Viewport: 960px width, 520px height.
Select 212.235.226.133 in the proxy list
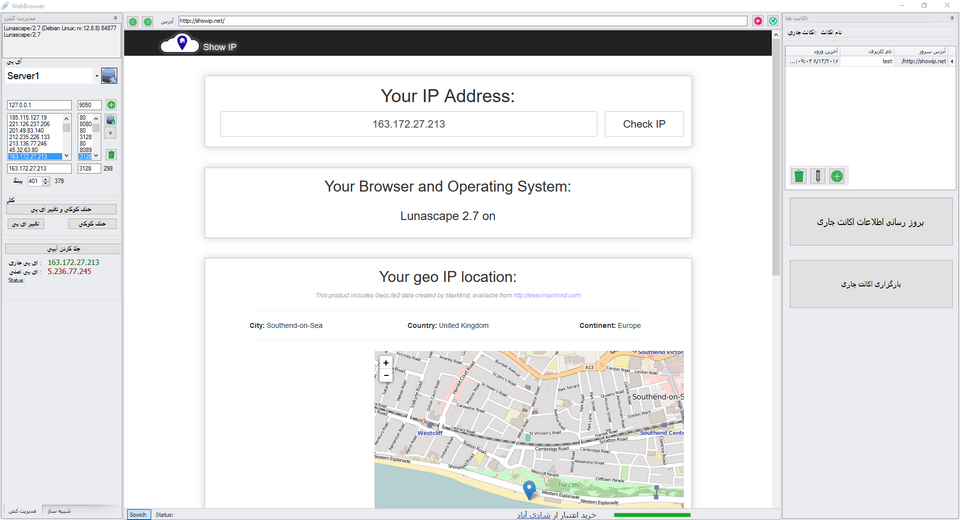[35, 137]
